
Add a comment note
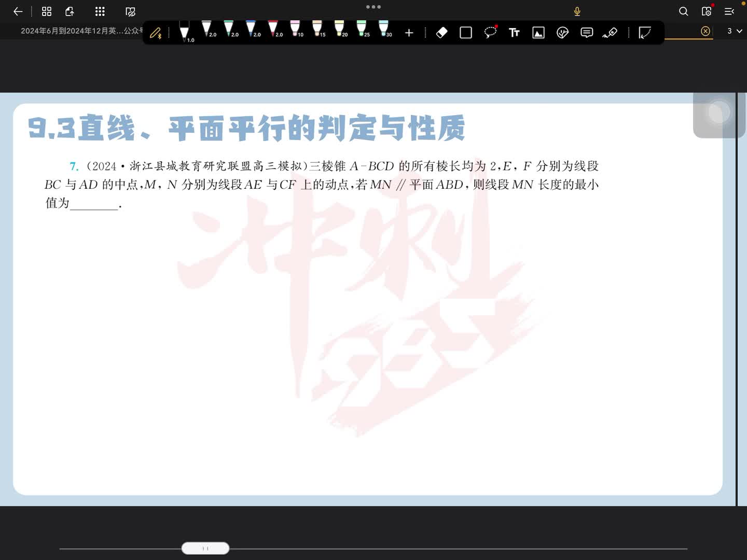point(587,33)
